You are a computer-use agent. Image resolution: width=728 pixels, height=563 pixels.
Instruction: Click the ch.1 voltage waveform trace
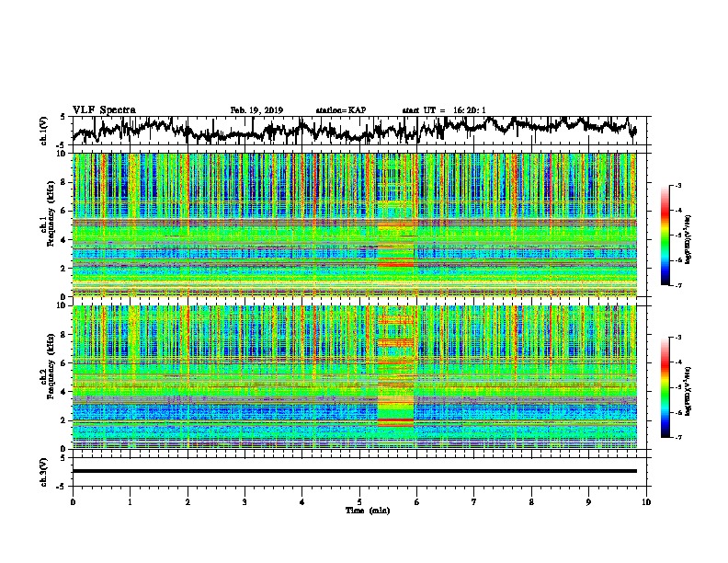pos(354,130)
